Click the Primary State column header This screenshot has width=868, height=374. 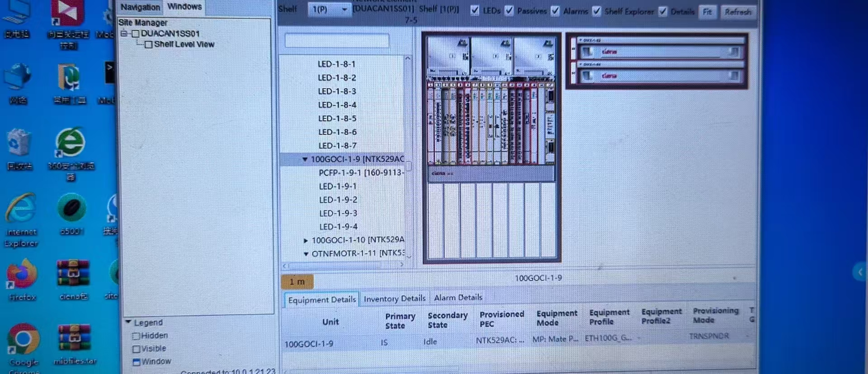click(x=400, y=321)
